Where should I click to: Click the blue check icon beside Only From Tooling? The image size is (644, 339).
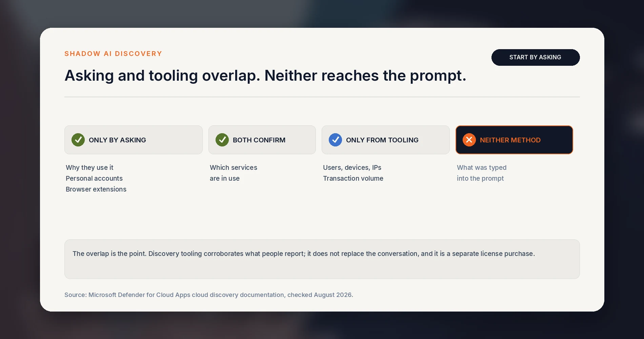pyautogui.click(x=335, y=140)
